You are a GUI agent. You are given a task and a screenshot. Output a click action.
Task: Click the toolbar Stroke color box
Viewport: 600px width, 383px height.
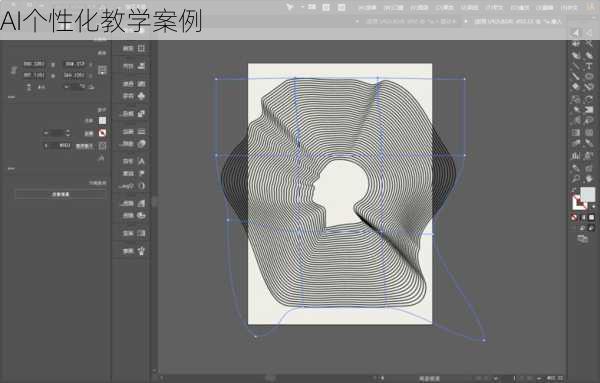click(x=579, y=202)
